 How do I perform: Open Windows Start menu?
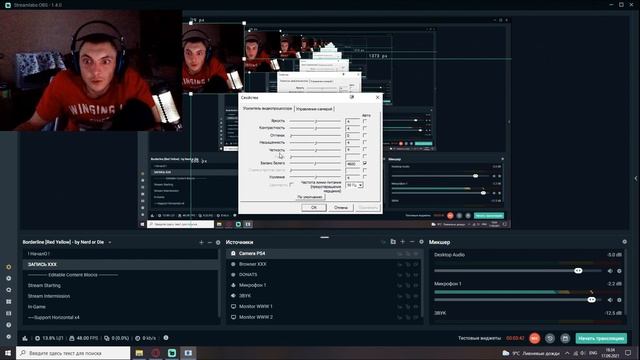(8, 353)
